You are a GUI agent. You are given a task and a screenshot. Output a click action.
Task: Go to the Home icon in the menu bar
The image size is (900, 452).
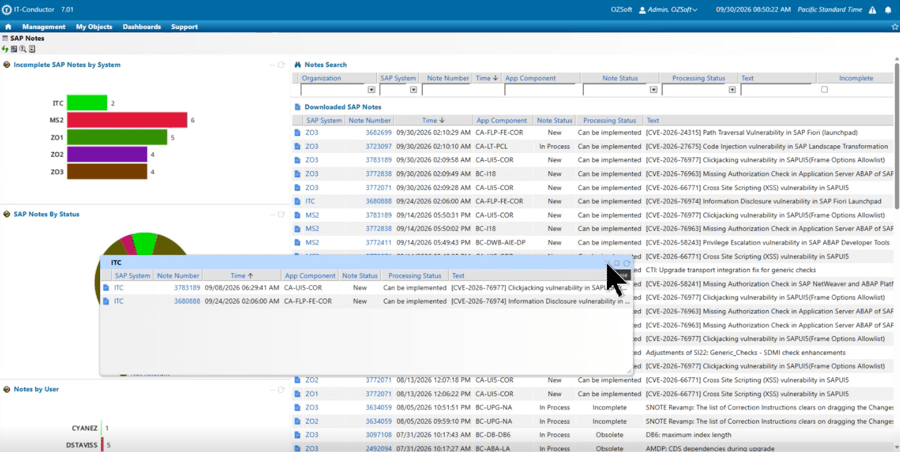pos(8,26)
